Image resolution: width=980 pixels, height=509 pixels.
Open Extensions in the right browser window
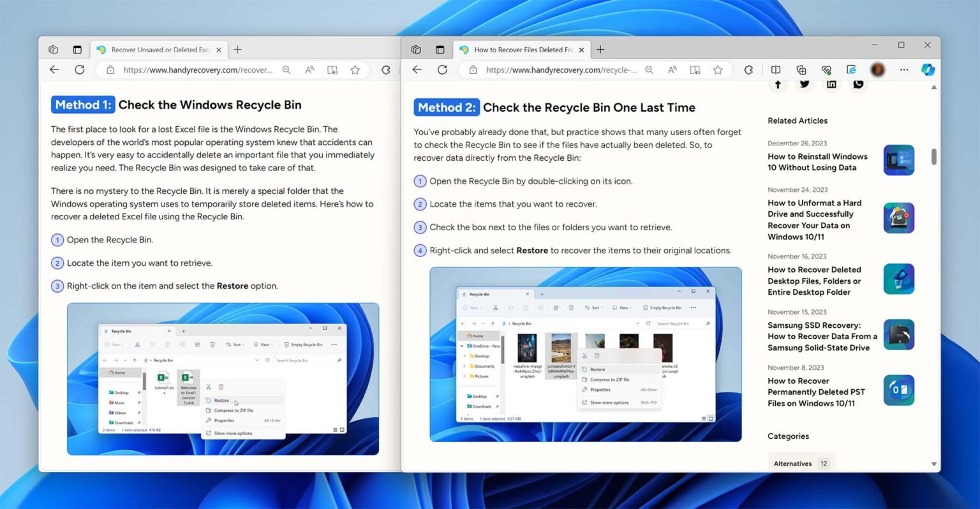point(748,70)
